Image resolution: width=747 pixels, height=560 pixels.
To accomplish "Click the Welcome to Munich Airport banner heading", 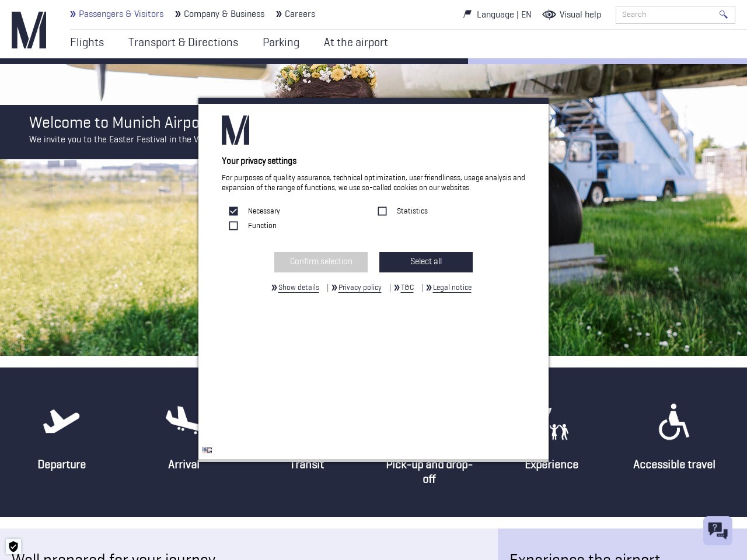I will coord(114,123).
